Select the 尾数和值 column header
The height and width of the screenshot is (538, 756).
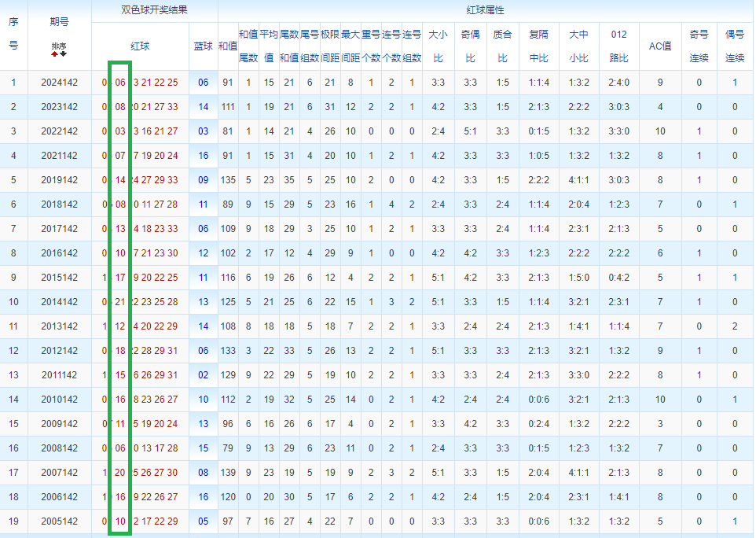pyautogui.click(x=288, y=46)
